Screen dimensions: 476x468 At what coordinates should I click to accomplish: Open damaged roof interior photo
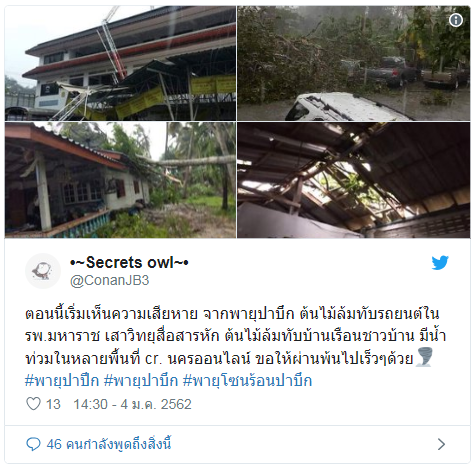point(354,180)
